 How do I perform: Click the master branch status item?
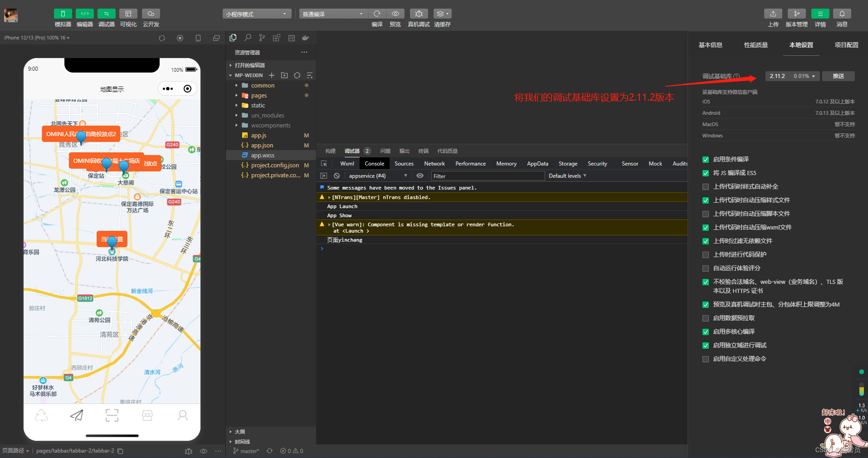(246, 451)
